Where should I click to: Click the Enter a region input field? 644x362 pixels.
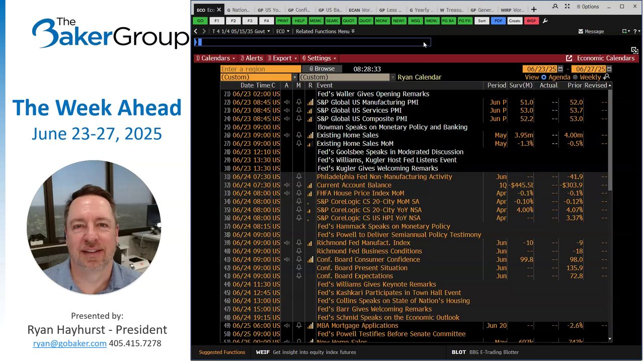click(260, 69)
